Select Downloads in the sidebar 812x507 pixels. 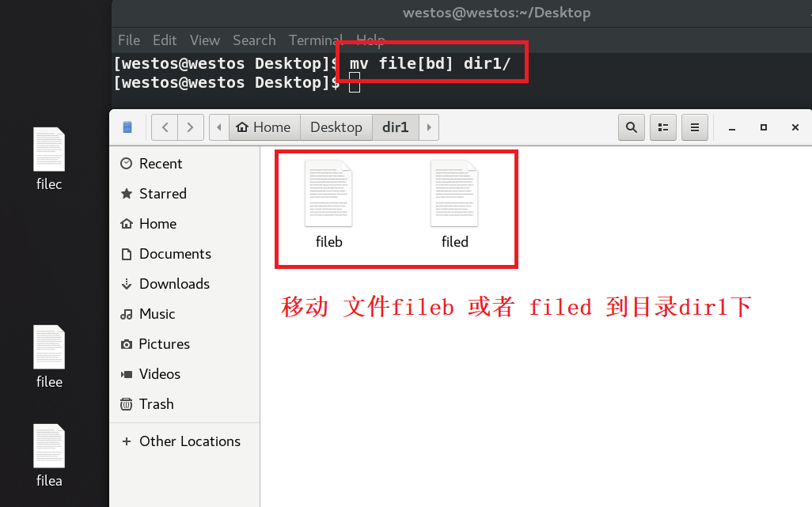click(184, 284)
